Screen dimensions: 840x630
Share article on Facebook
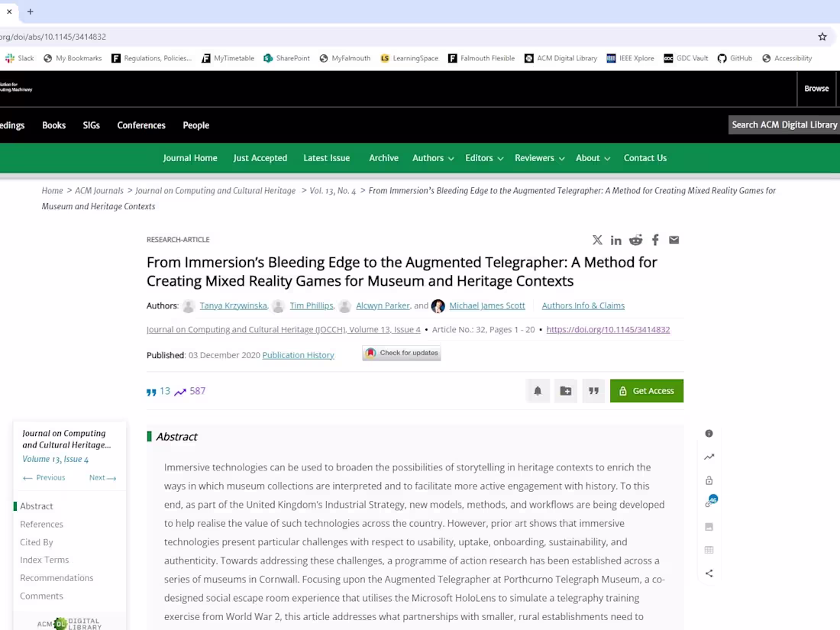coord(655,240)
